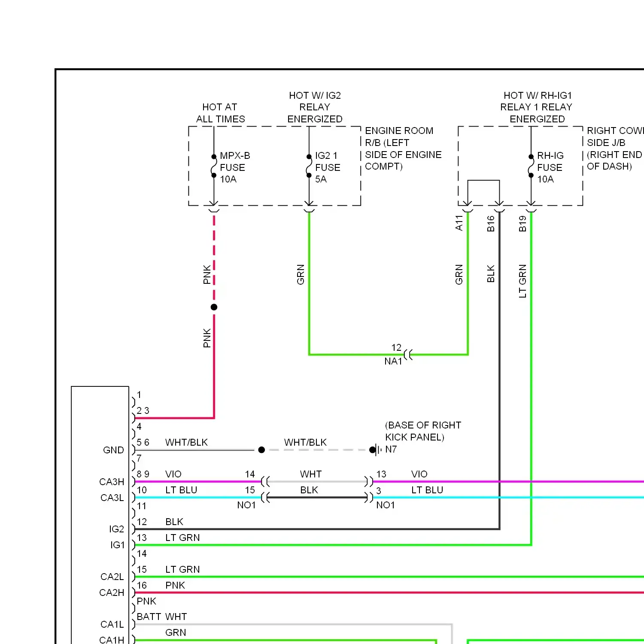
Task: Click the IG1 terminal label on module
Action: (117, 545)
